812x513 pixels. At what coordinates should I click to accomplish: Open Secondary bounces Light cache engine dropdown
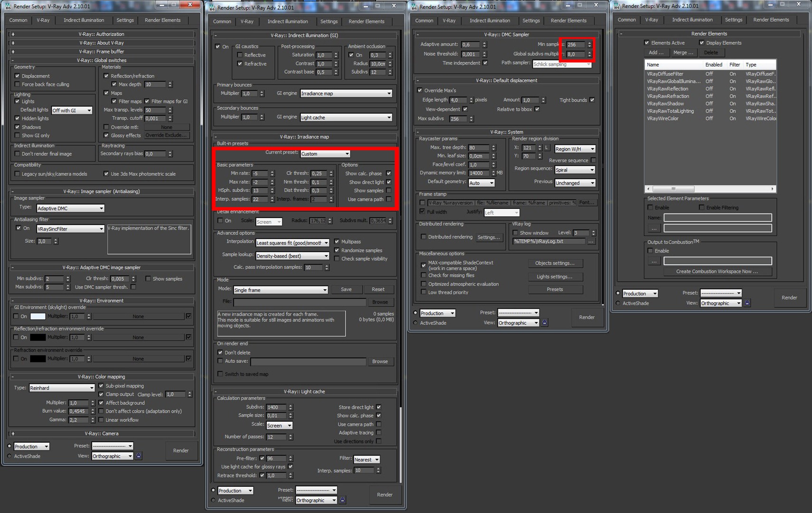(x=346, y=118)
